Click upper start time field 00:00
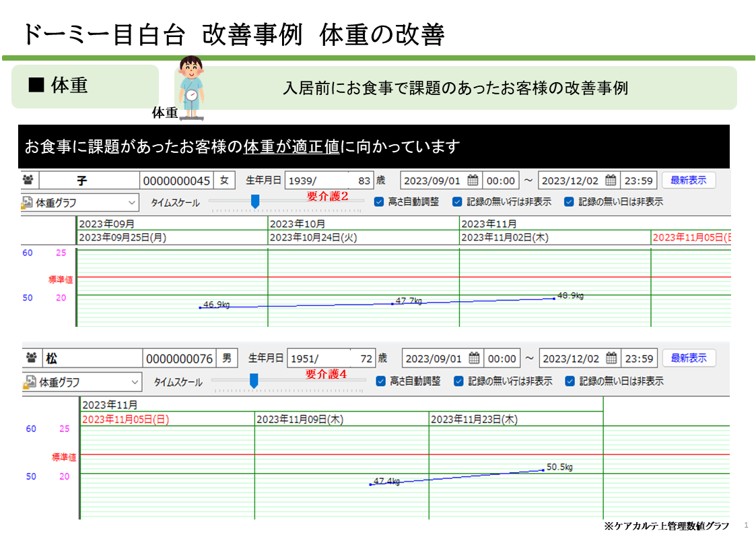 (500, 181)
